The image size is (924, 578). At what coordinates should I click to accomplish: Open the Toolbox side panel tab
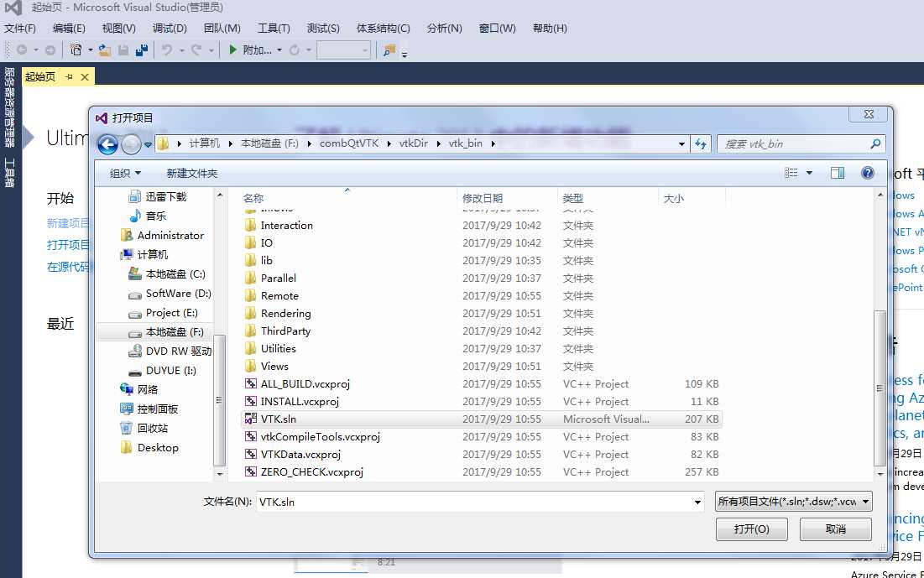(x=9, y=172)
